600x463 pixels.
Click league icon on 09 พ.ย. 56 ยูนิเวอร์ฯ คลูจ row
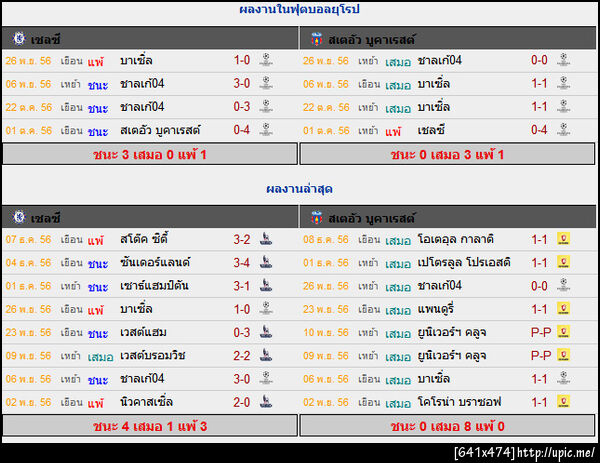tap(564, 355)
